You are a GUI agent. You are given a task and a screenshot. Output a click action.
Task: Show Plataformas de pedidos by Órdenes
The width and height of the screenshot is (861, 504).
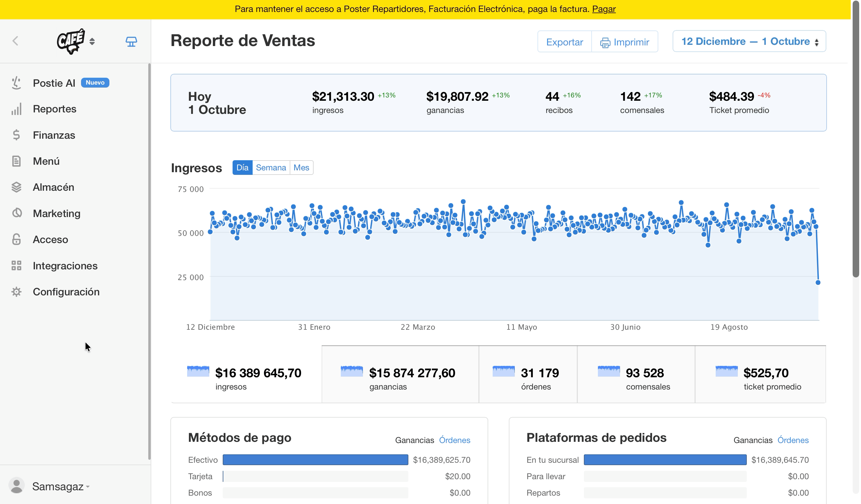[793, 440]
